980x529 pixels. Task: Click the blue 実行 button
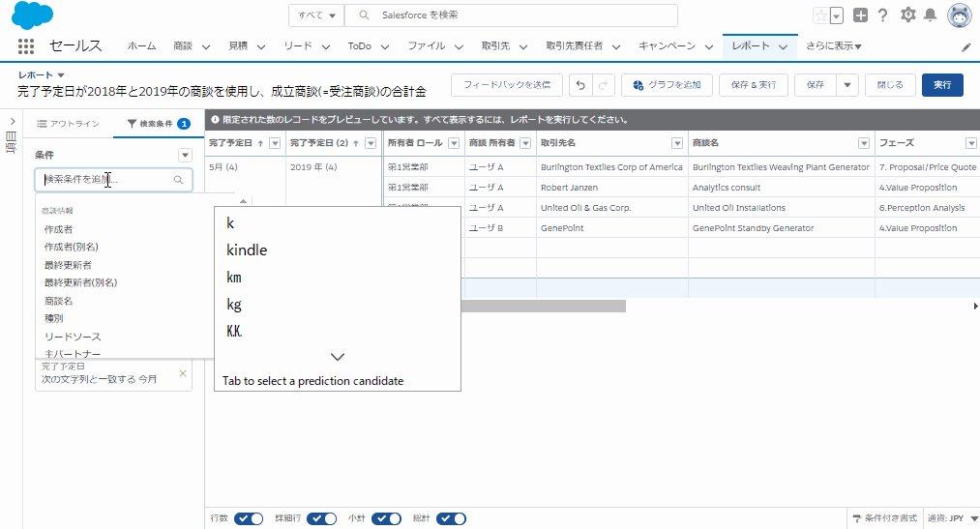click(x=942, y=85)
